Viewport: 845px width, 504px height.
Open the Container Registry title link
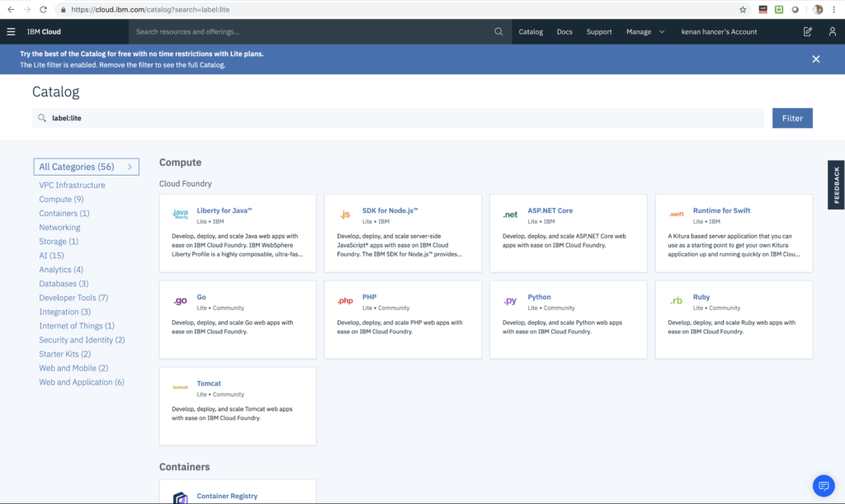click(227, 496)
